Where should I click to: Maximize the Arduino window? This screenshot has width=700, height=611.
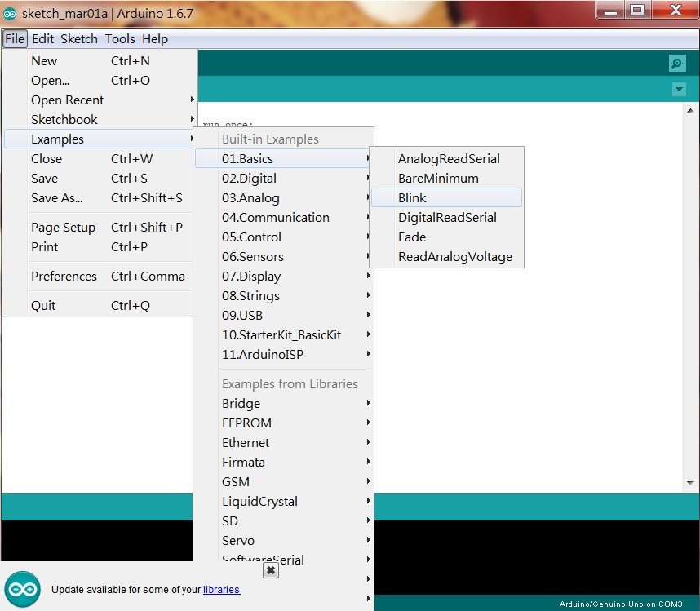pyautogui.click(x=637, y=10)
